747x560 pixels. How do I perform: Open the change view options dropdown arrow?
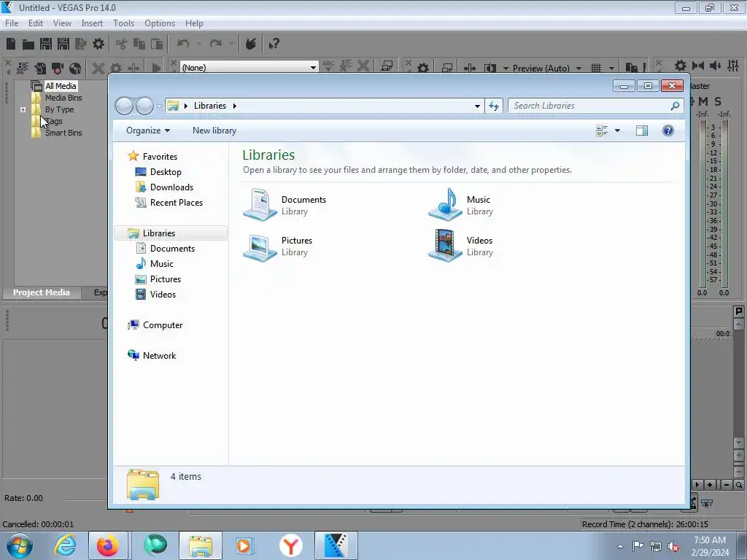point(617,131)
